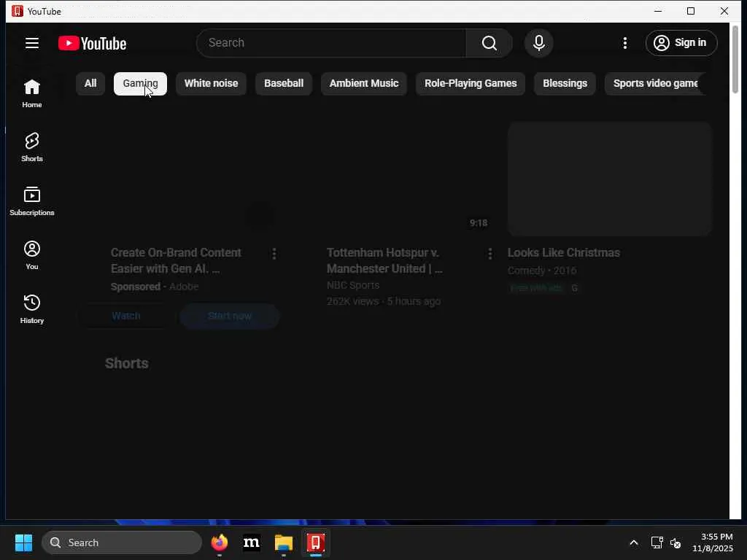The image size is (747, 560).
Task: Click the Shorts section heading
Action: [x=127, y=363]
